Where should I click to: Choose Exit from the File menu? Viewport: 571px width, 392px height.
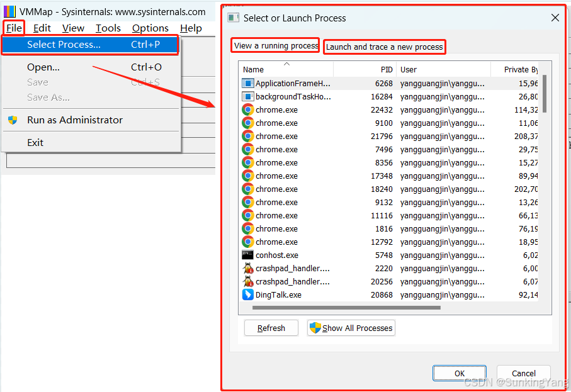coord(91,142)
